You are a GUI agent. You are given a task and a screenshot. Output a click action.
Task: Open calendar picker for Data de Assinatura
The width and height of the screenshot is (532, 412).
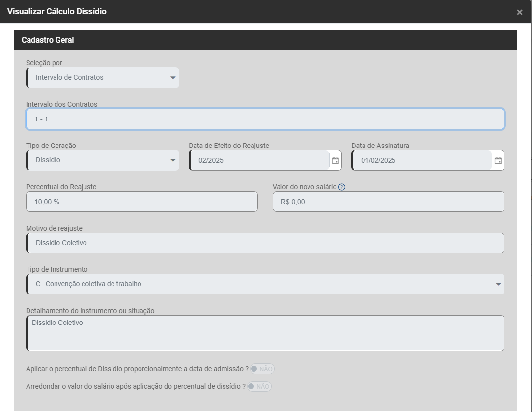coord(498,160)
